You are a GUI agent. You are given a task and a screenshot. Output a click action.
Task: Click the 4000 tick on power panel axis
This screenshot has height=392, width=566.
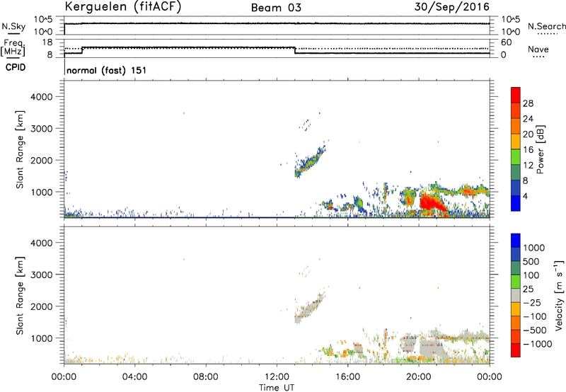pos(42,97)
